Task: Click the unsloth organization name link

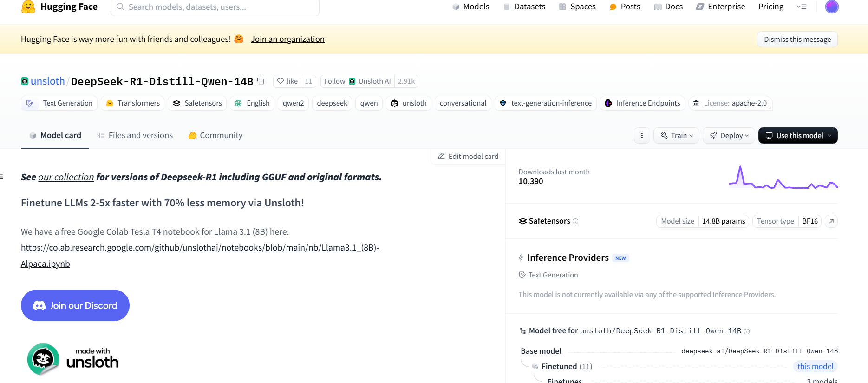Action: 48,81
